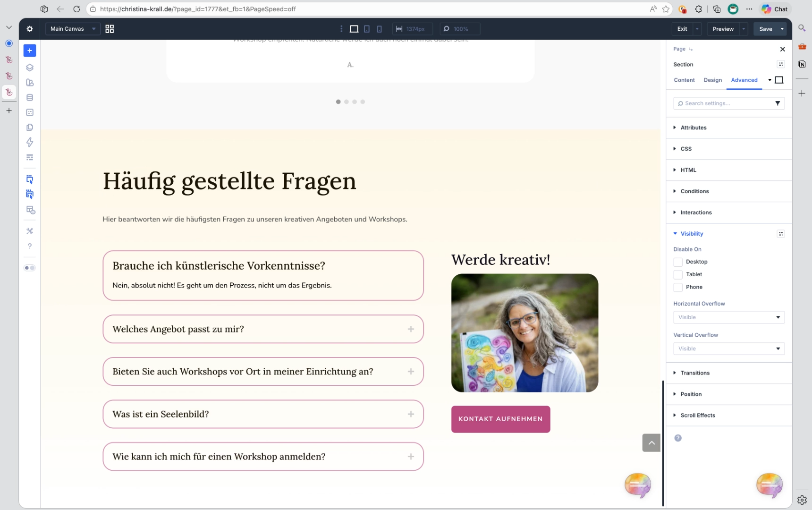Toggle the light/dark mode switch in sidebar
The image size is (812, 510).
click(30, 268)
